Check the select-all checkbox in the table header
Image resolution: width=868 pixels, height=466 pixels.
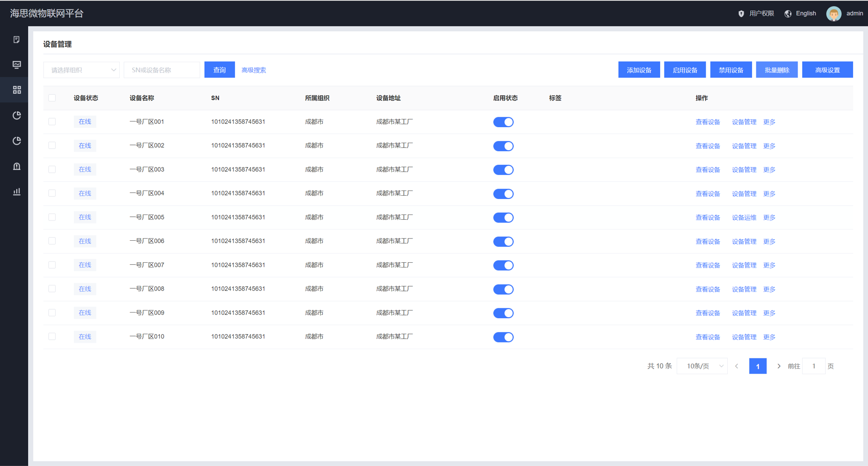click(52, 98)
